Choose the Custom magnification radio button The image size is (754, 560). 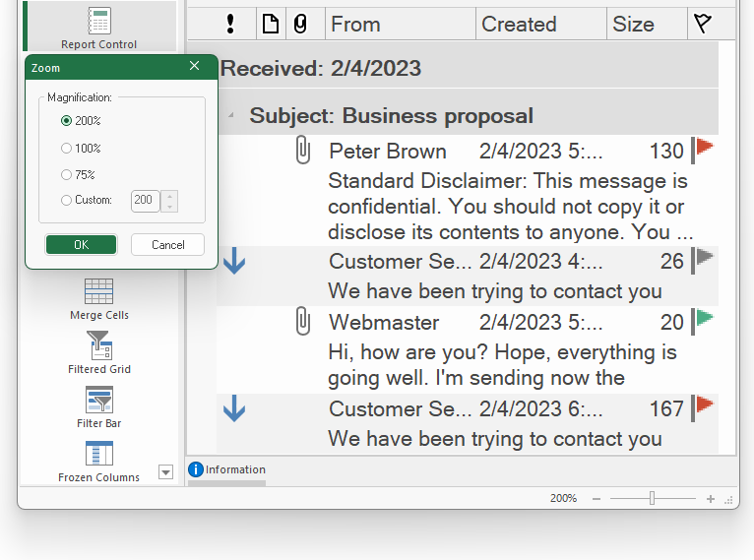tap(66, 201)
